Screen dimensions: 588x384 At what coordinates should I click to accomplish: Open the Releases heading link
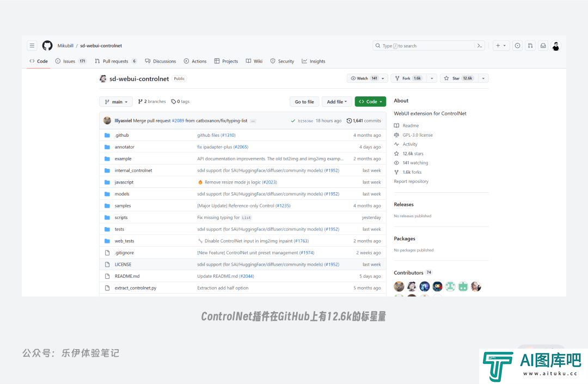[x=403, y=204]
